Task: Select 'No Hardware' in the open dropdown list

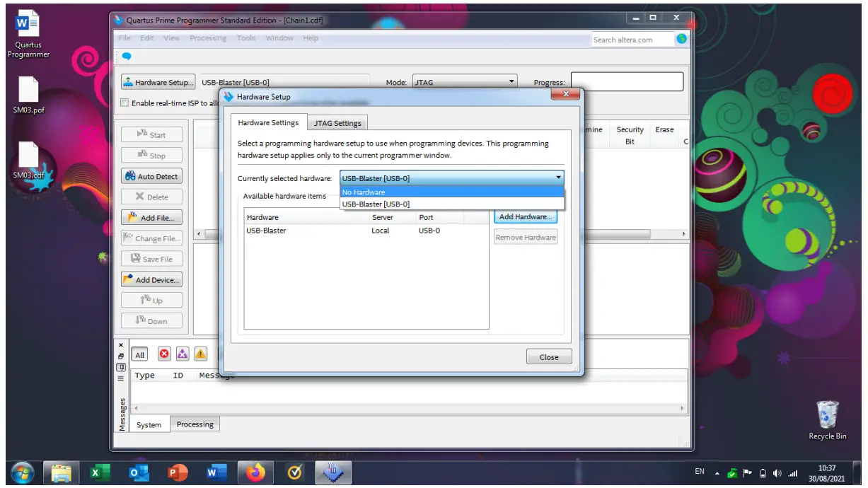Action: 451,192
